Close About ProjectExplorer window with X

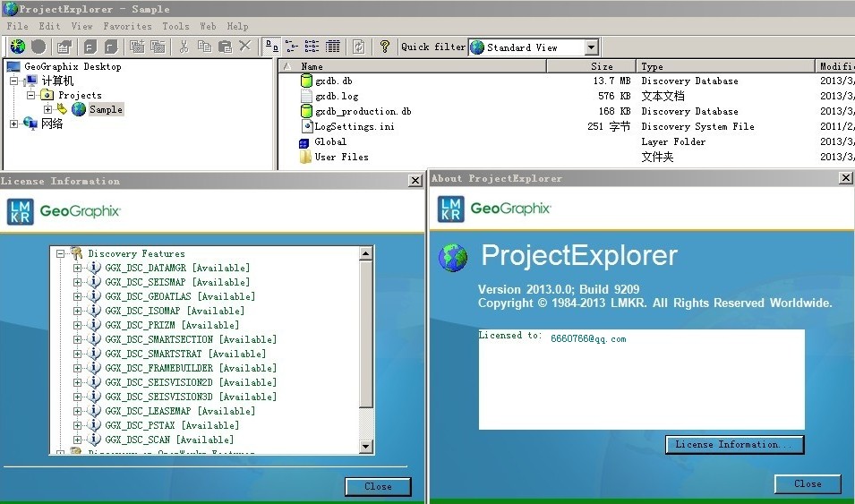(845, 178)
